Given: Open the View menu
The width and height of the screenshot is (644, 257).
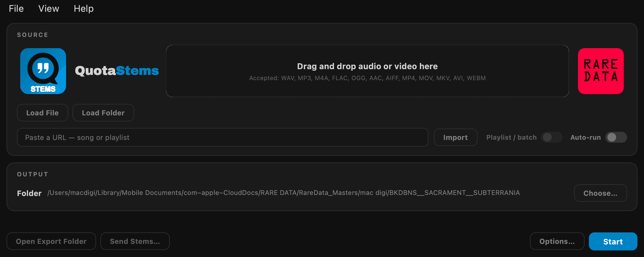Looking at the screenshot, I should tap(49, 9).
